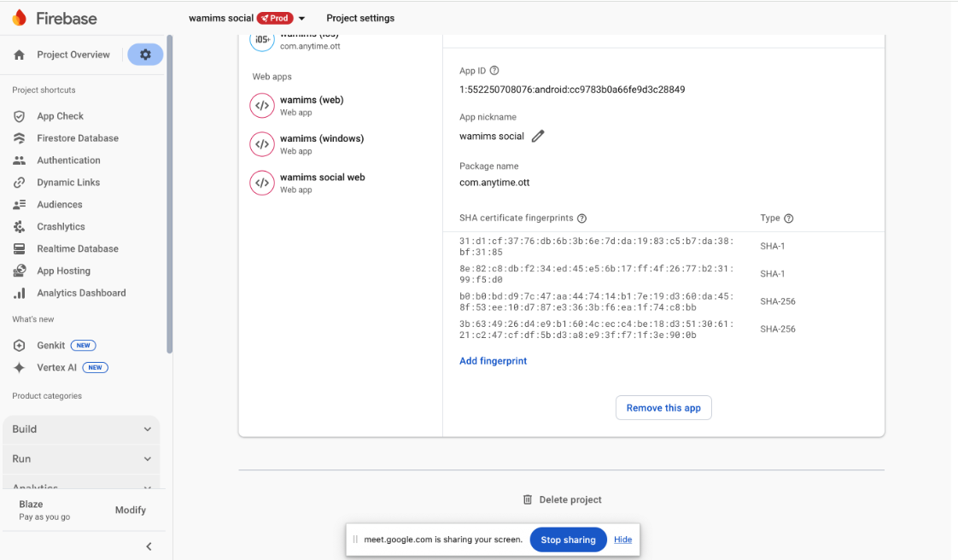Screen dimensions: 958x560
Task: Click Modify next to Blaze plan
Action: 130,510
